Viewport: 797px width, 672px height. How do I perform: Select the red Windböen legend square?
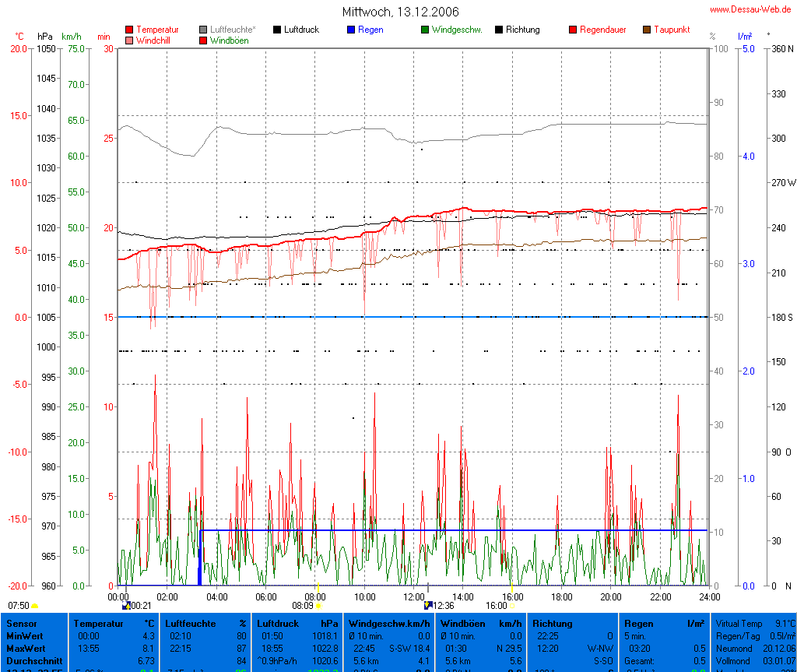[x=204, y=40]
